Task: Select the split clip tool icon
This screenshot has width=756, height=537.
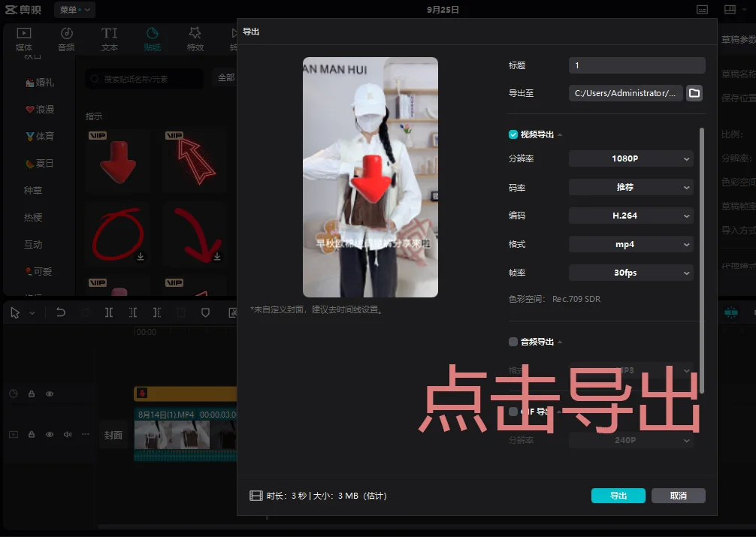Action: (x=109, y=312)
